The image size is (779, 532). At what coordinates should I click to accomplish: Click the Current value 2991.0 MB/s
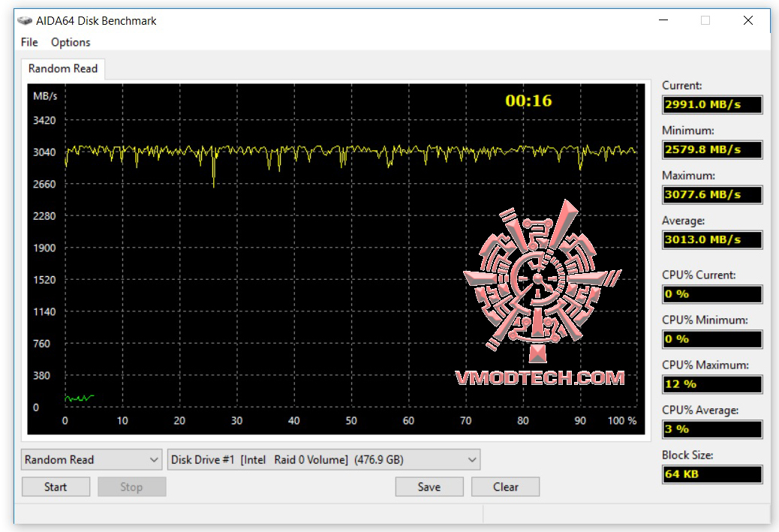click(x=712, y=104)
